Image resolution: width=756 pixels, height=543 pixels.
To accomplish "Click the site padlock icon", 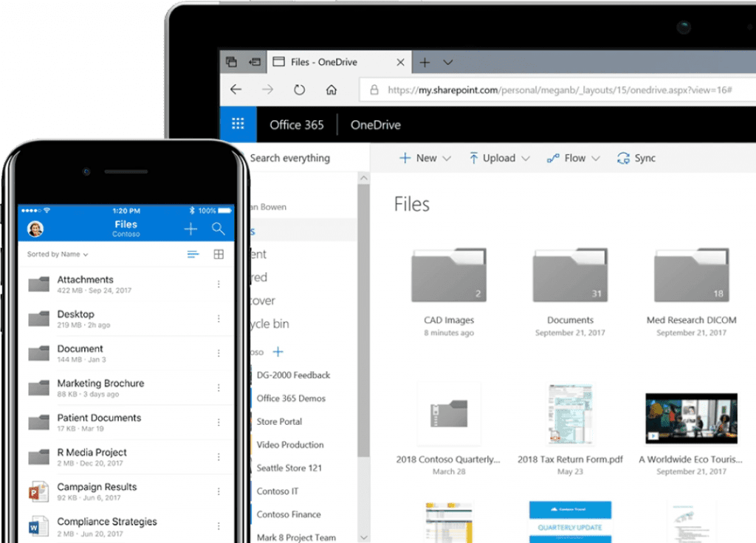I will (x=374, y=89).
